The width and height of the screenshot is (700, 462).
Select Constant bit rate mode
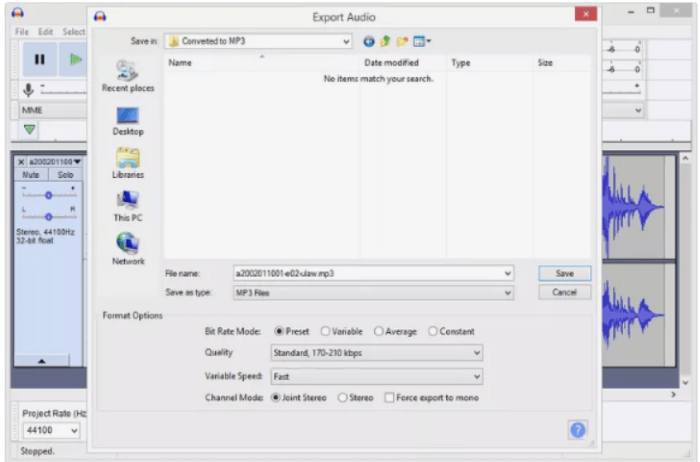433,331
